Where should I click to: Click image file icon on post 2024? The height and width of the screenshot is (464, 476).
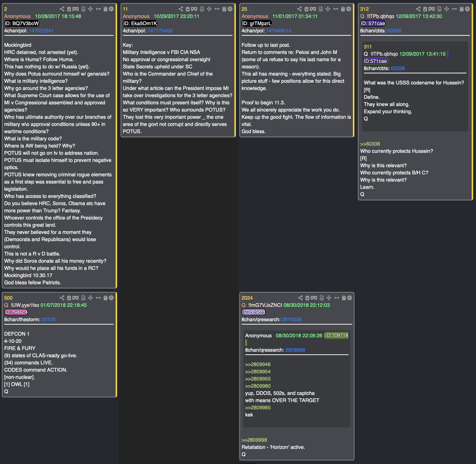[322, 298]
